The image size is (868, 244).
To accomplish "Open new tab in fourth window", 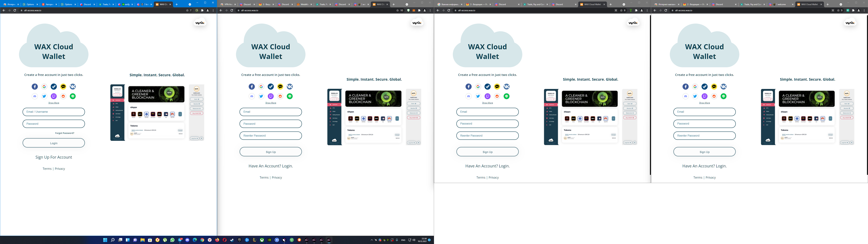I will click(827, 4).
